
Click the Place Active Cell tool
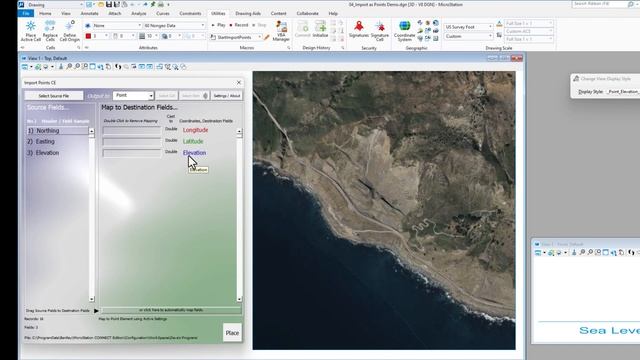click(31, 31)
